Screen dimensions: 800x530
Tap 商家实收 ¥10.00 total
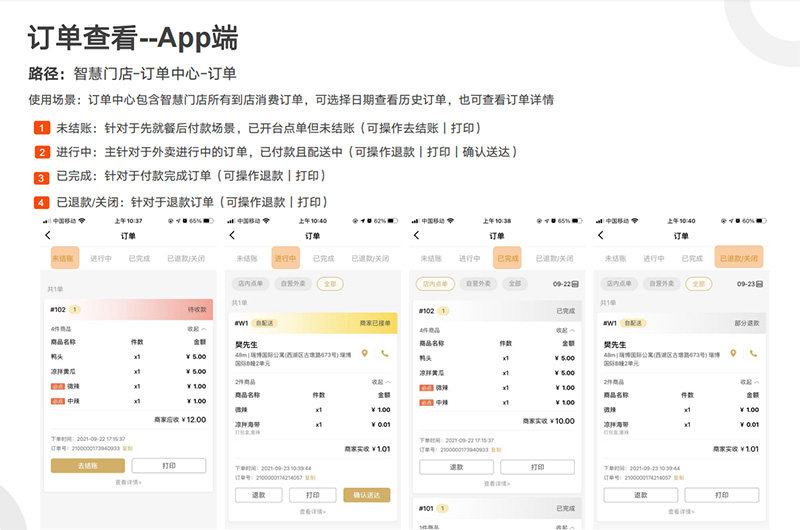(x=548, y=421)
